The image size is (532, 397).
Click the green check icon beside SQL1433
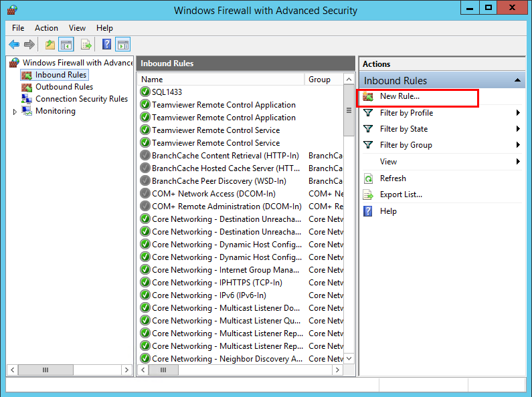point(145,92)
